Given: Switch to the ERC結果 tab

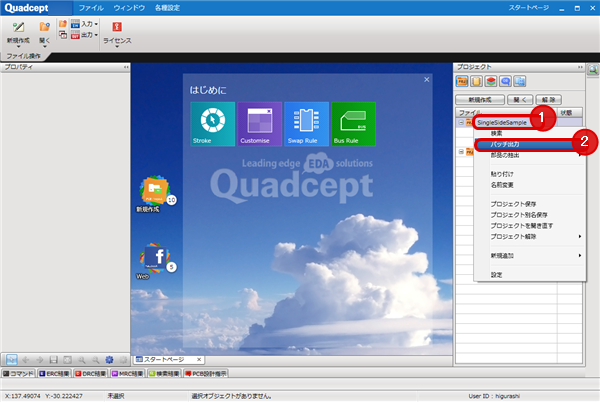Looking at the screenshot, I should click(x=54, y=374).
